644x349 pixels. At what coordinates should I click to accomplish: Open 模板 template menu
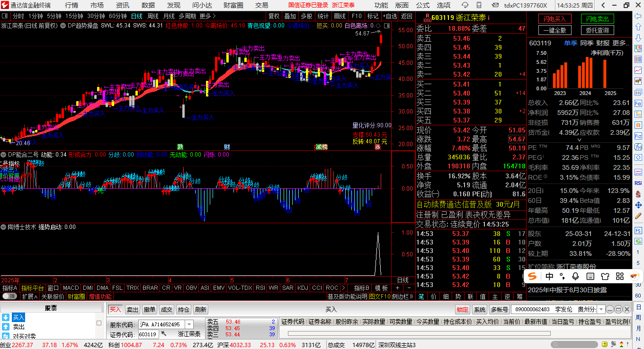tap(381, 288)
